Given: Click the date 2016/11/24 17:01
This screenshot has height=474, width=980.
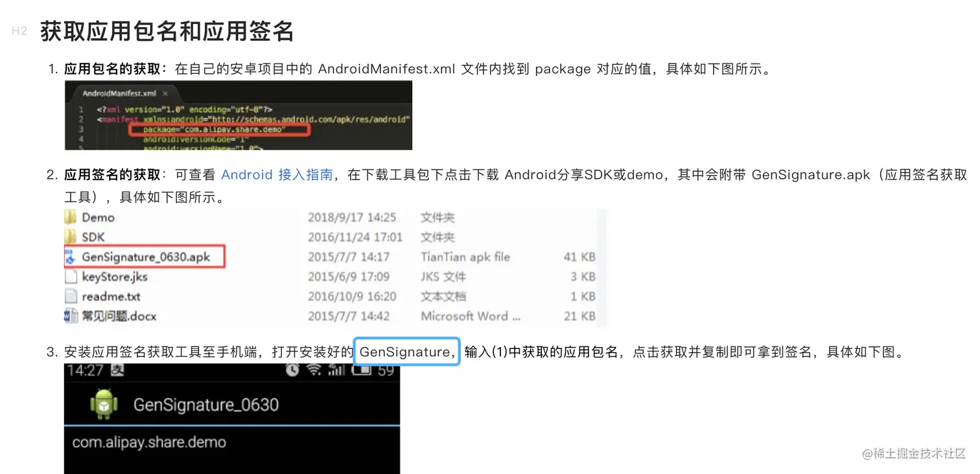Looking at the screenshot, I should point(355,237).
